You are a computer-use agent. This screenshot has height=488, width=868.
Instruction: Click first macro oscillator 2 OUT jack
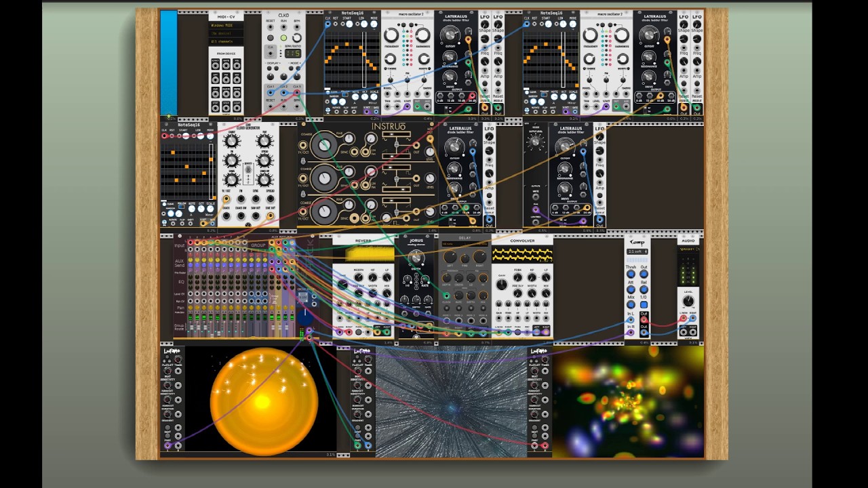pyautogui.click(x=417, y=106)
